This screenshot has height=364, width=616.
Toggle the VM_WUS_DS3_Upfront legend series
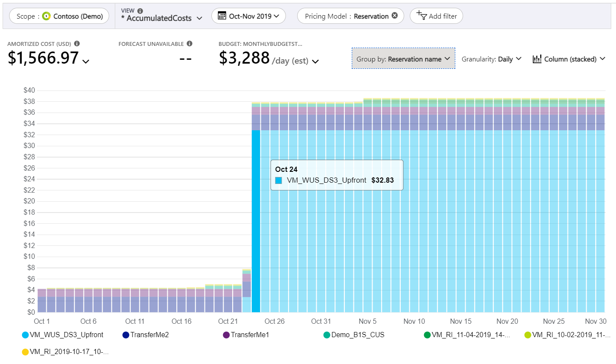tap(62, 335)
